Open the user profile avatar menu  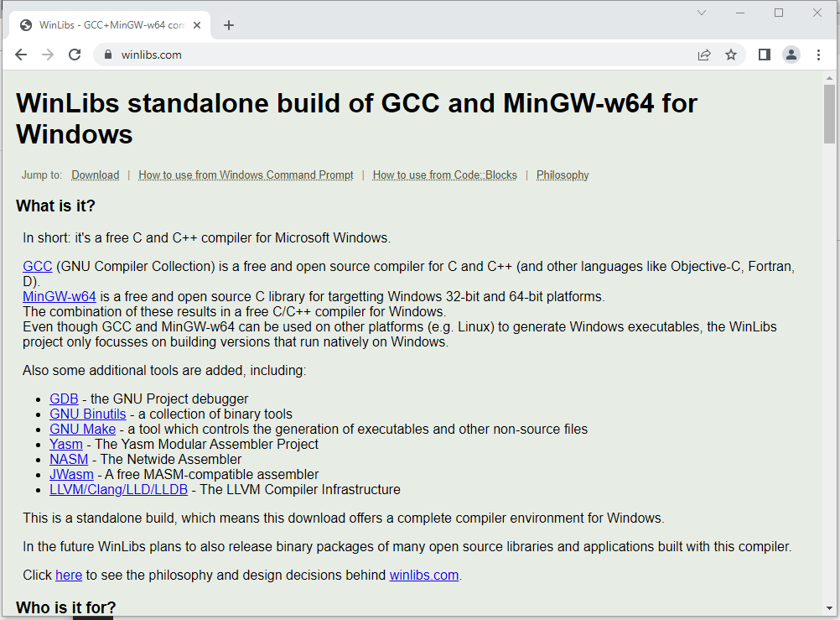point(791,55)
